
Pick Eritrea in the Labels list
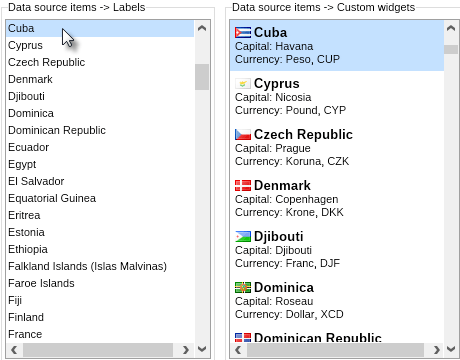(100, 215)
